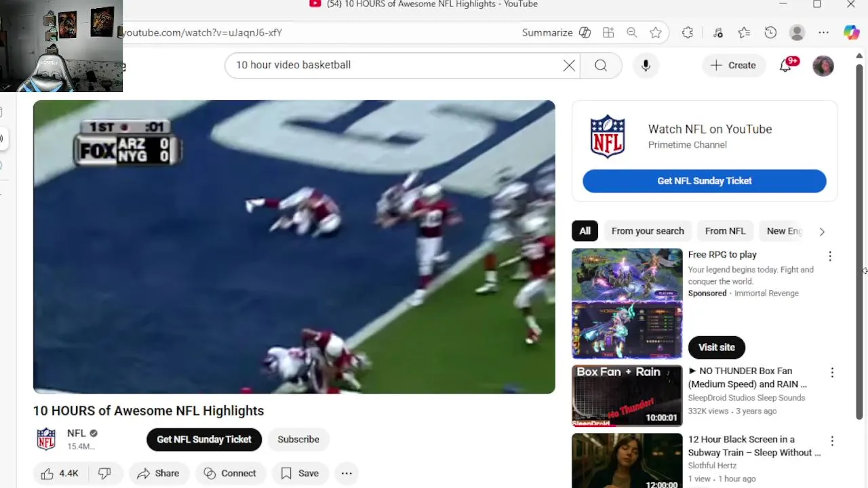This screenshot has width=868, height=488.
Task: Click the Connect button
Action: pyautogui.click(x=230, y=474)
